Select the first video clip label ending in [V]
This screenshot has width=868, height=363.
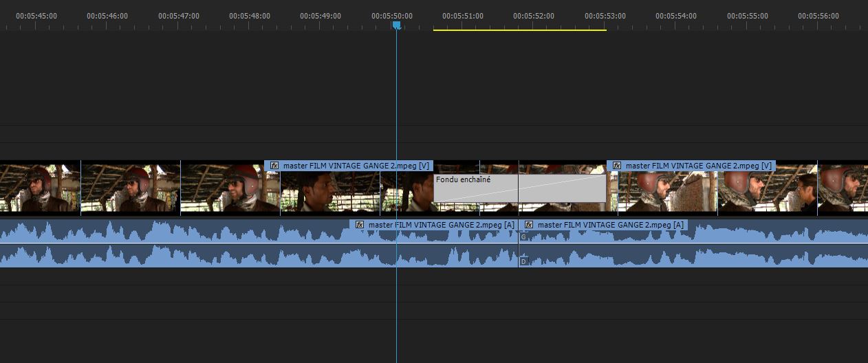point(356,166)
